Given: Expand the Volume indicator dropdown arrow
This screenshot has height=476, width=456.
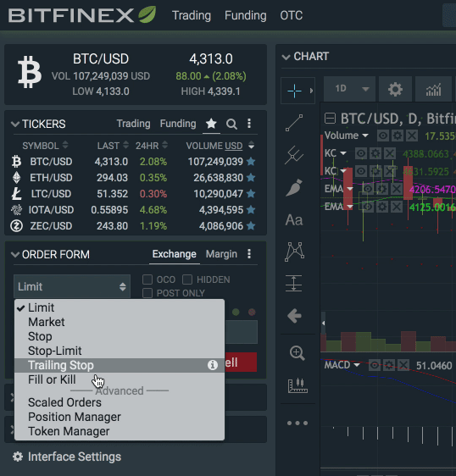Looking at the screenshot, I should [x=365, y=136].
